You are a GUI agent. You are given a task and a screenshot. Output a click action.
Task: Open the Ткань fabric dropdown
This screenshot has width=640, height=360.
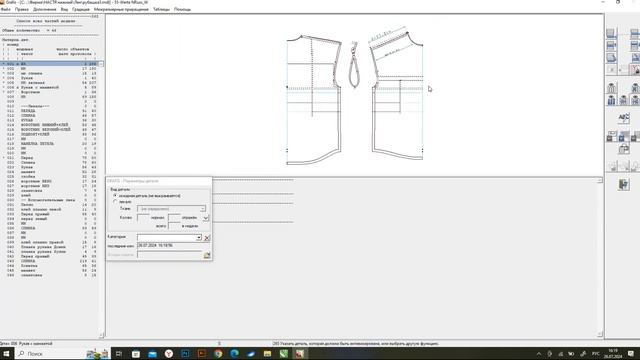click(x=171, y=209)
